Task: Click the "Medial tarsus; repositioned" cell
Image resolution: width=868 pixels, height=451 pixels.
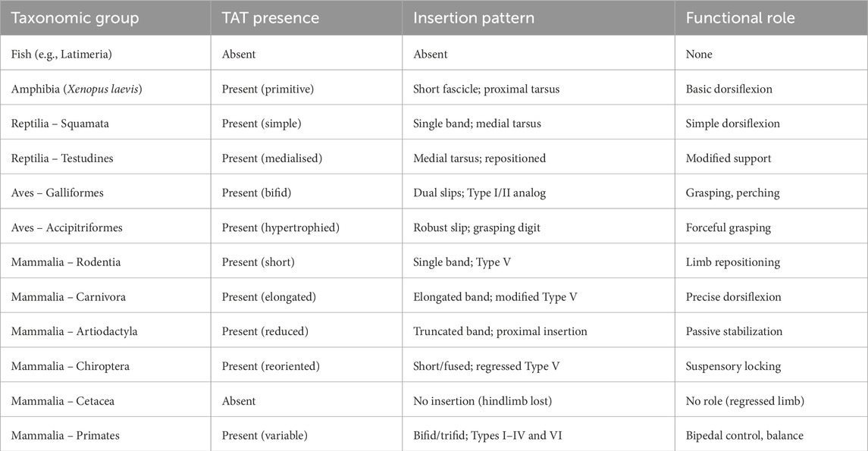Action: 479,158
